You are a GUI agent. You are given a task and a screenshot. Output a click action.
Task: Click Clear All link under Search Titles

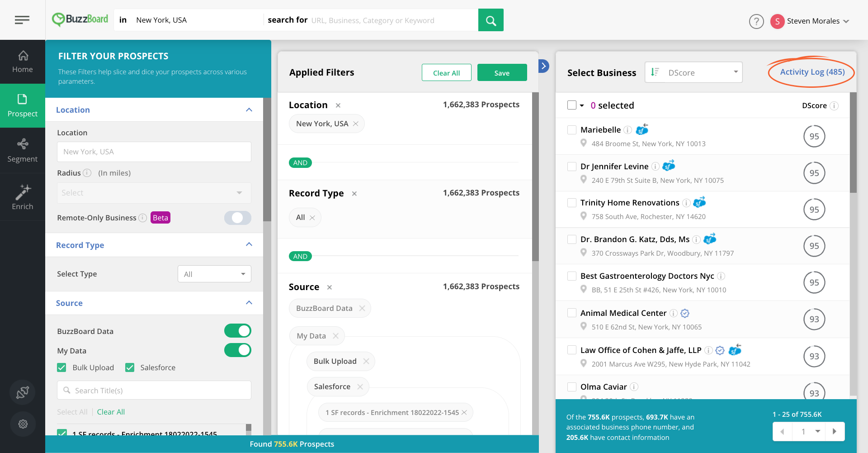click(x=111, y=412)
